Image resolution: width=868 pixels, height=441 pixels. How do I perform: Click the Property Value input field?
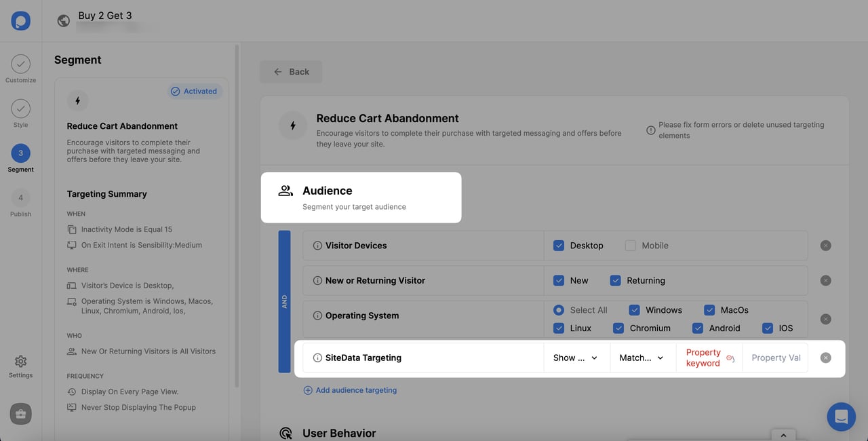pyautogui.click(x=776, y=358)
